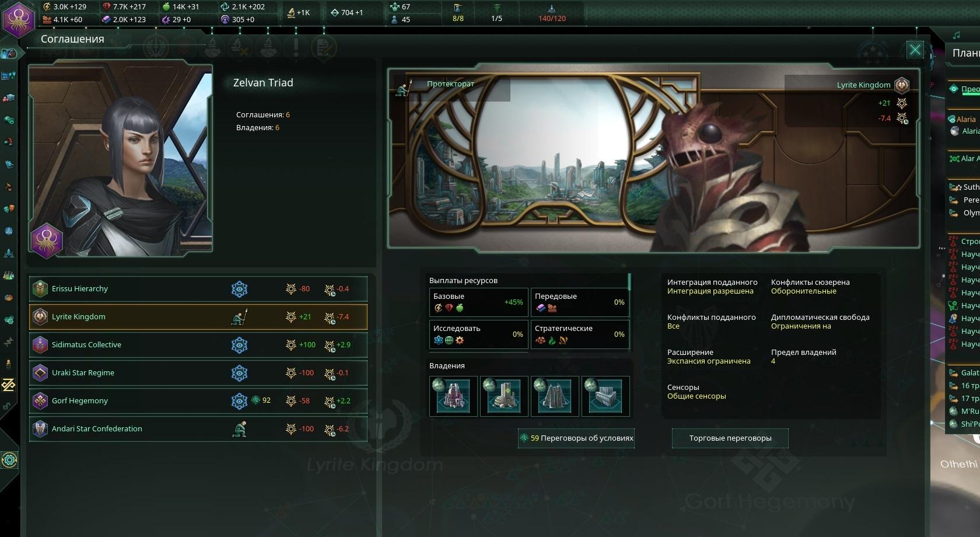Viewport: 980px width, 537px height.
Task: Select Lyrite Kingdom agreement row
Action: pos(198,316)
